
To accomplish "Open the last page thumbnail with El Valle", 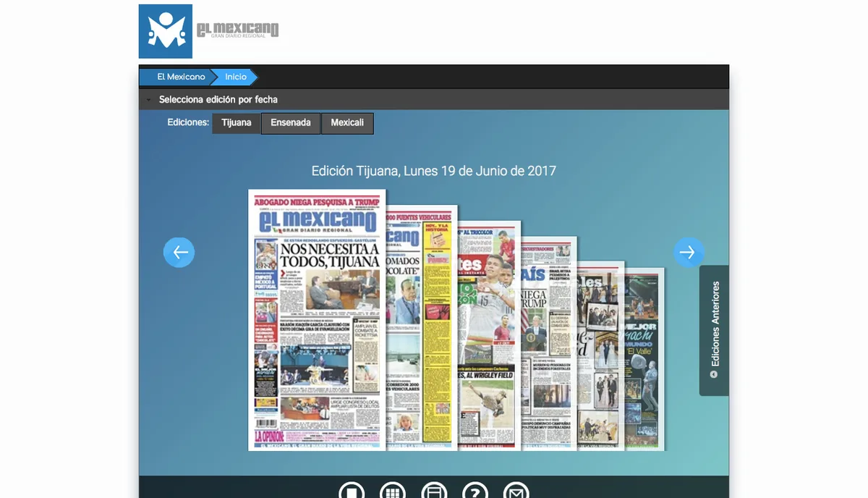I will coord(644,359).
